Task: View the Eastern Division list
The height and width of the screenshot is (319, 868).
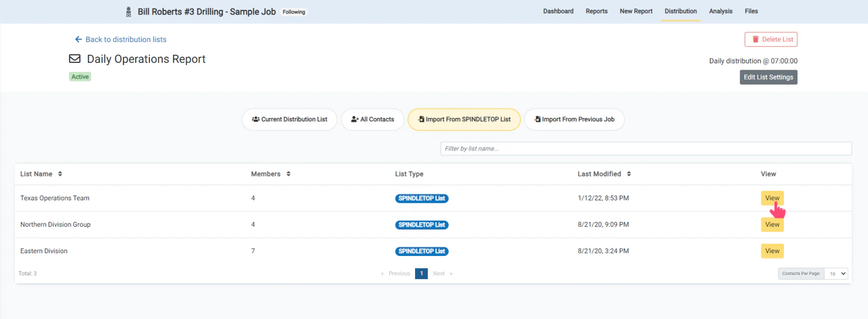Action: tap(772, 251)
